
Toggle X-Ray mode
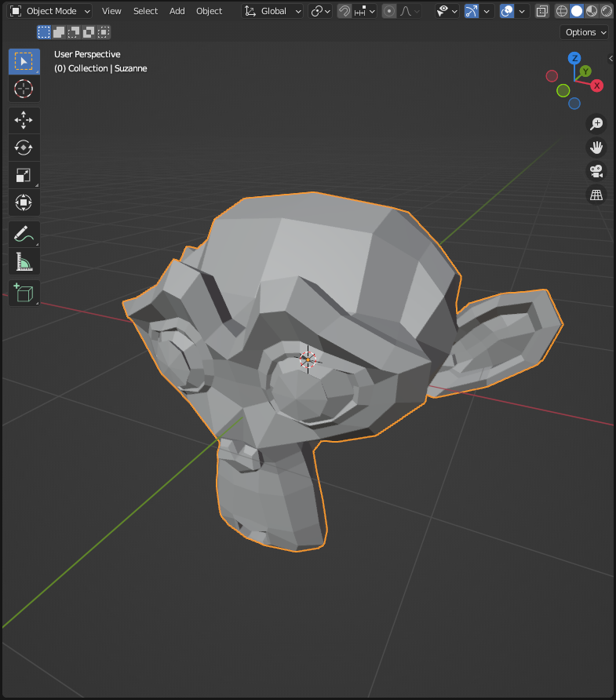coord(542,11)
